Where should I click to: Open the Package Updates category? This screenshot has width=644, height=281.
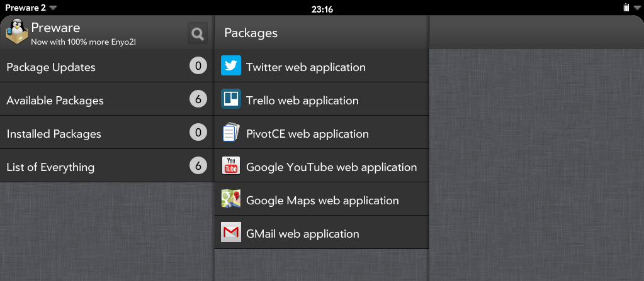[x=94, y=67]
